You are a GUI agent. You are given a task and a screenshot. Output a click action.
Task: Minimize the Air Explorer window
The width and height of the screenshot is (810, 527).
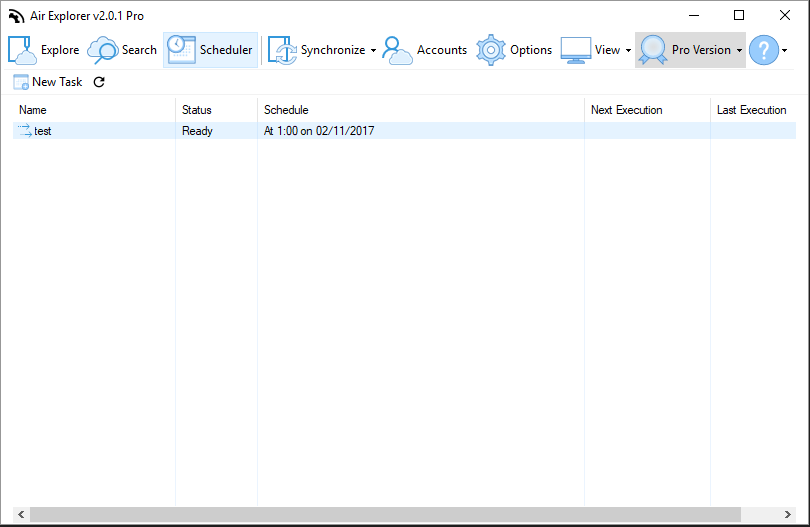[694, 16]
